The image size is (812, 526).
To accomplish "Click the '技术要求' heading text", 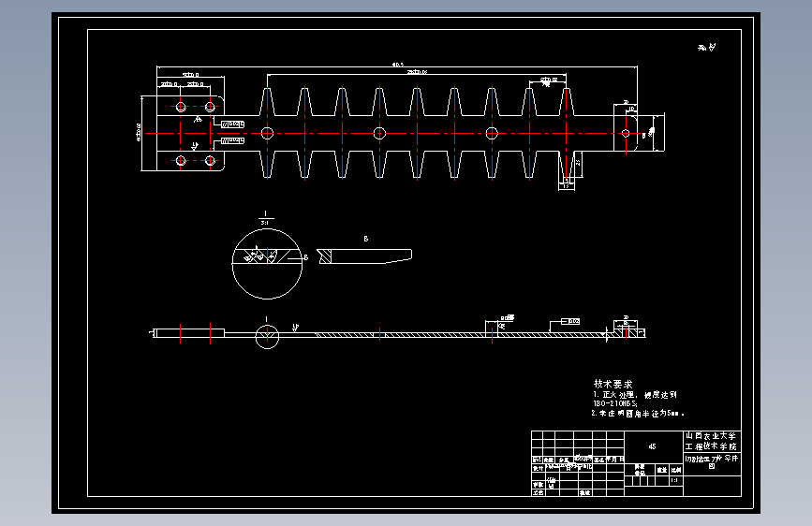I will (x=613, y=384).
